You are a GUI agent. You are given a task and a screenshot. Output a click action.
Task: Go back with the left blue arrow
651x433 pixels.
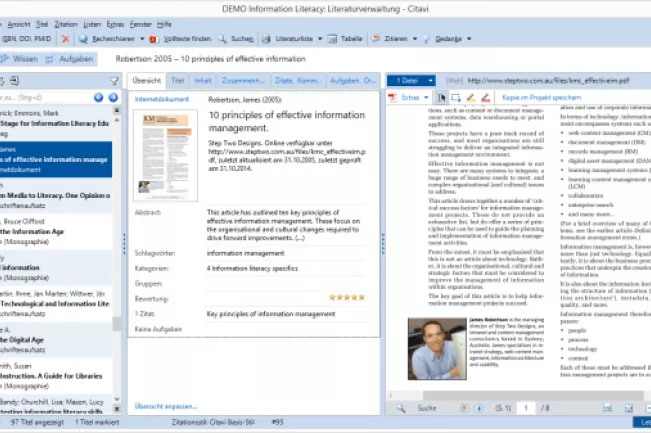pos(98,98)
